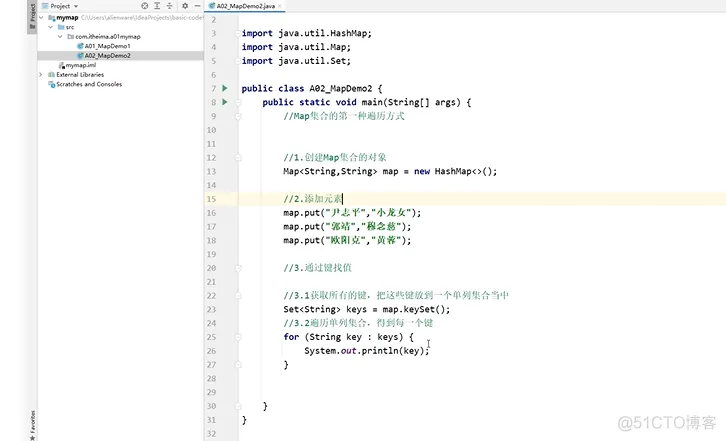Click the Favorites tool window stripe button
The width and height of the screenshot is (726, 441).
point(32,425)
